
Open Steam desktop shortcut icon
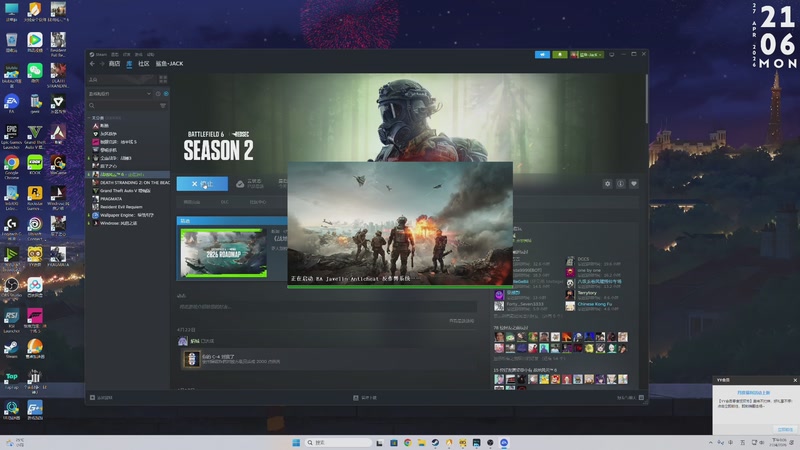point(11,349)
